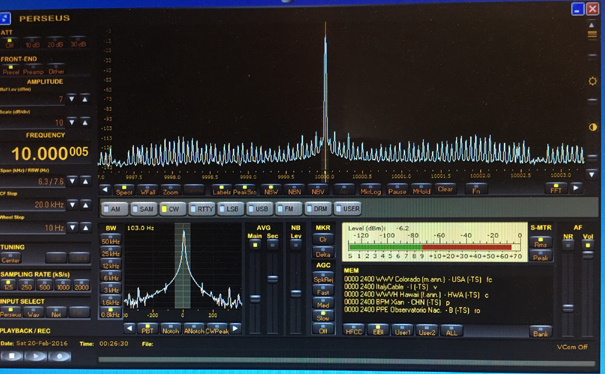Switch to AM demodulation mode

tap(114, 209)
